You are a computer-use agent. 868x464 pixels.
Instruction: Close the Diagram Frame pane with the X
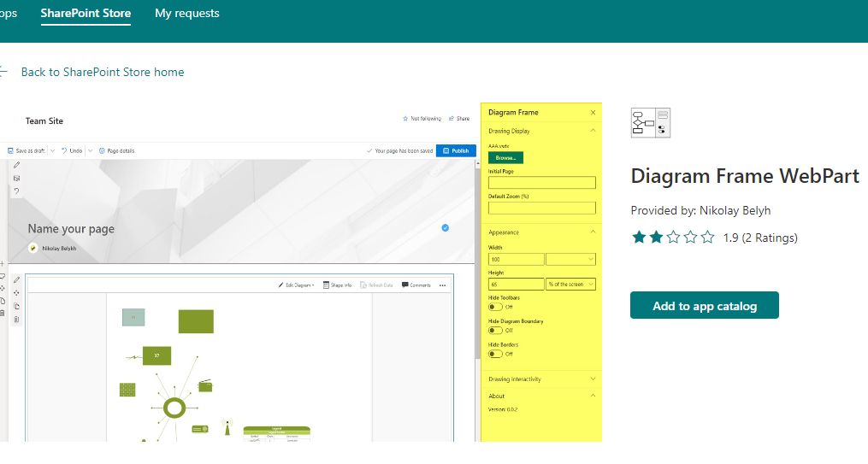click(593, 112)
